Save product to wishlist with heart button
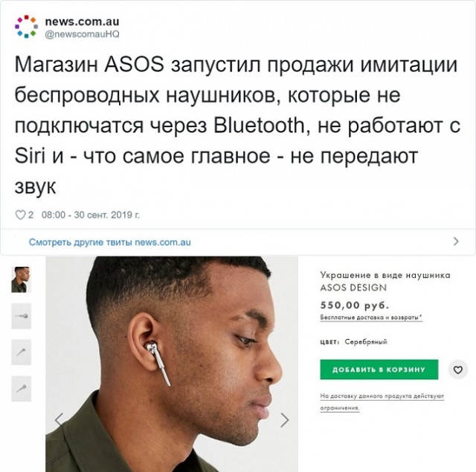This screenshot has height=472, width=476. click(x=458, y=369)
